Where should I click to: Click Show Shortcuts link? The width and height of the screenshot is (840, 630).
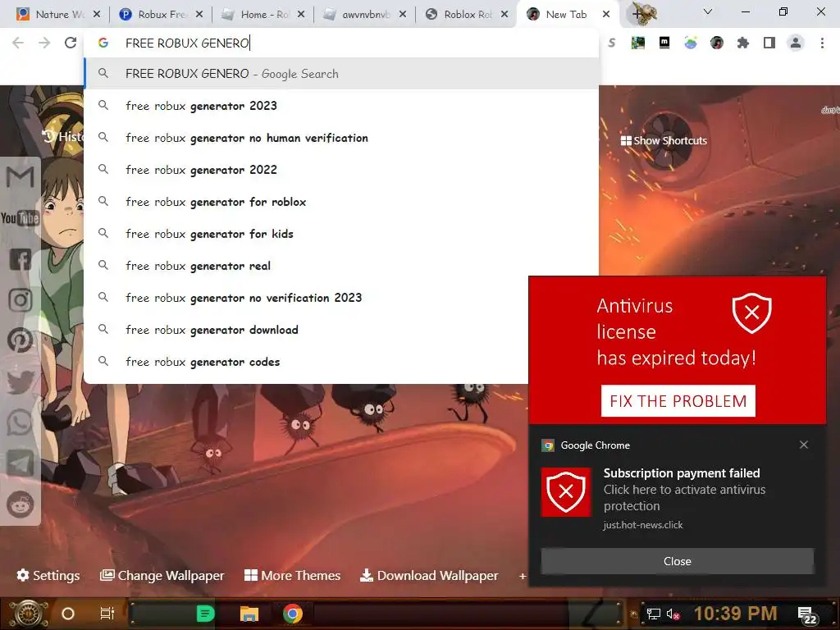click(664, 140)
